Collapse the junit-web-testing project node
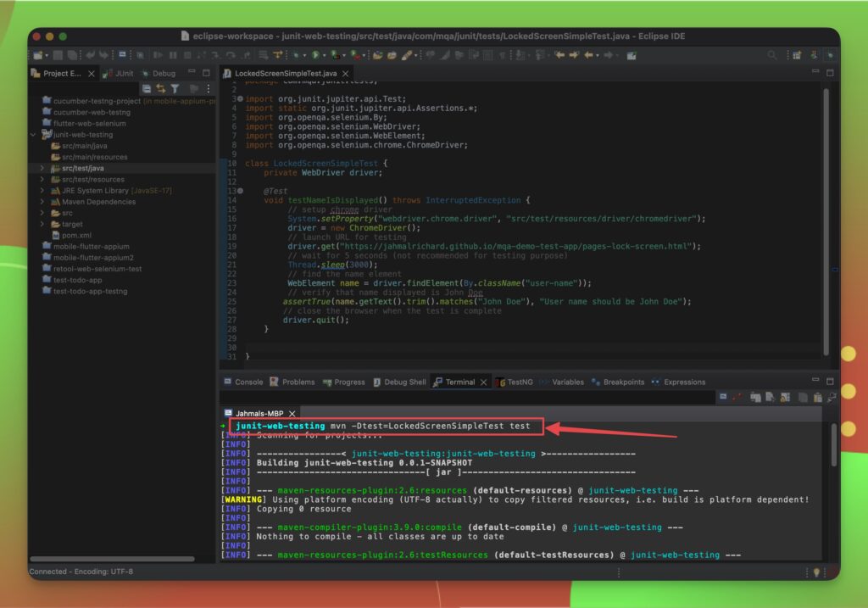 coord(34,135)
